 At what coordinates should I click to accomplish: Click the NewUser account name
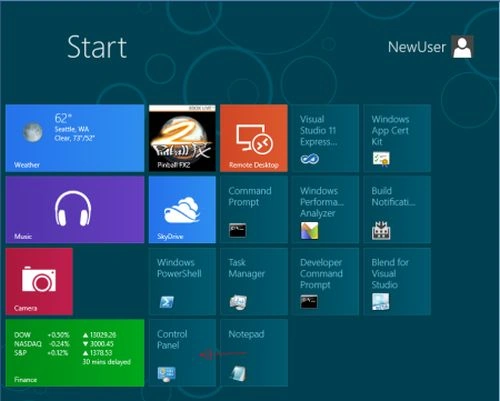(417, 47)
